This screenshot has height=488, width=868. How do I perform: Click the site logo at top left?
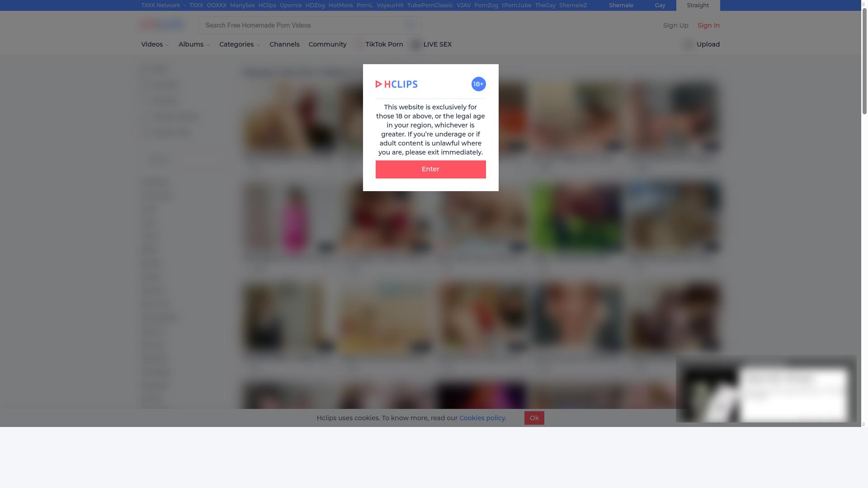162,24
